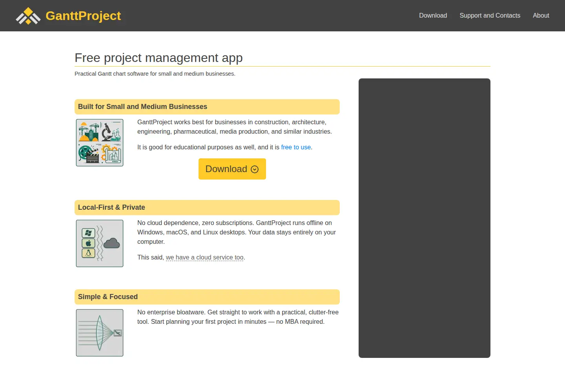This screenshot has height=392, width=565.
Task: Click the 'Built for Small and Medium Businesses' heading
Action: [207, 107]
